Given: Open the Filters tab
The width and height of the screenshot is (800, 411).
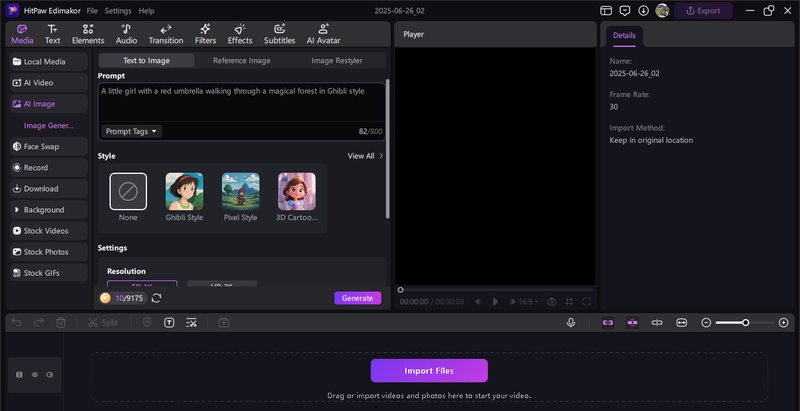Looking at the screenshot, I should pos(205,34).
